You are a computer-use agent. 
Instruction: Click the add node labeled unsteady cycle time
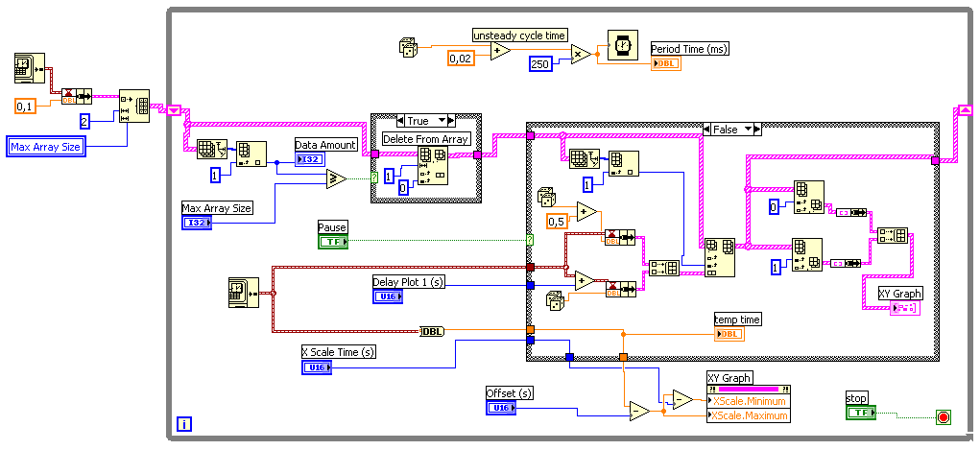tap(500, 51)
